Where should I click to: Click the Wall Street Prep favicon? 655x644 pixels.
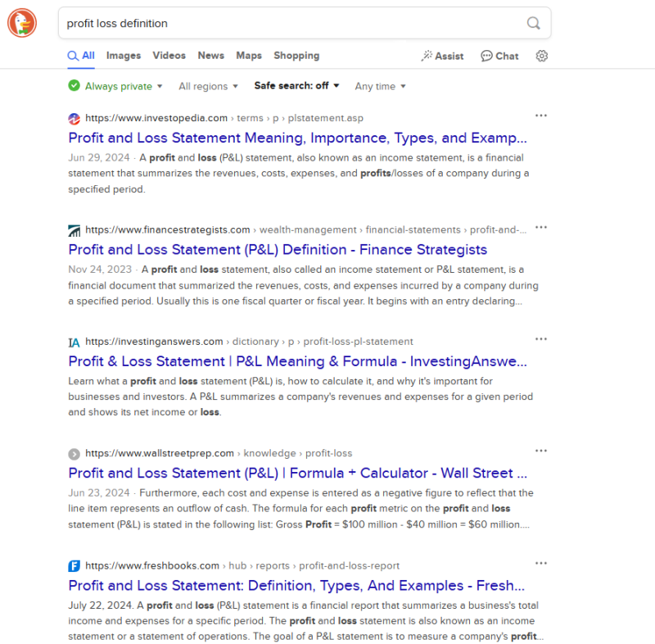pos(74,454)
